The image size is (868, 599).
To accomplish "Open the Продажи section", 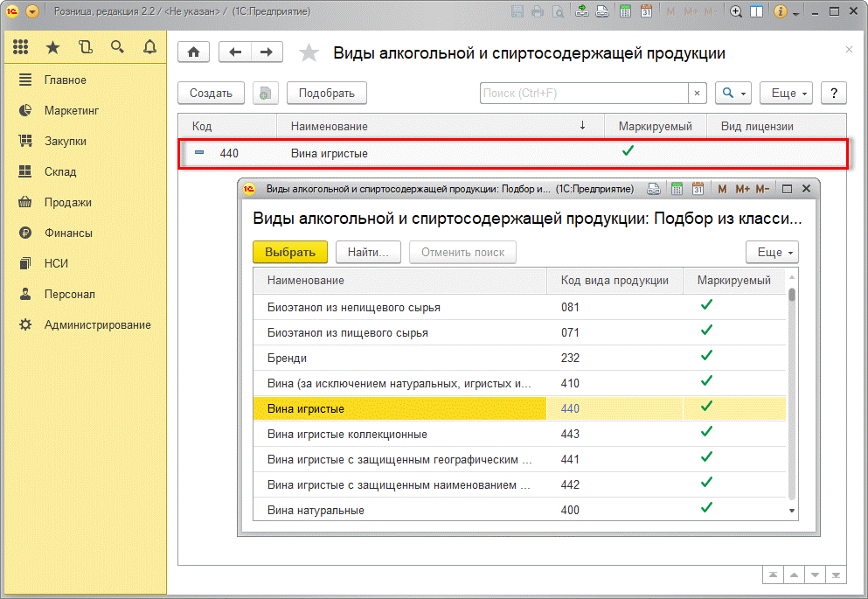I will pos(67,202).
